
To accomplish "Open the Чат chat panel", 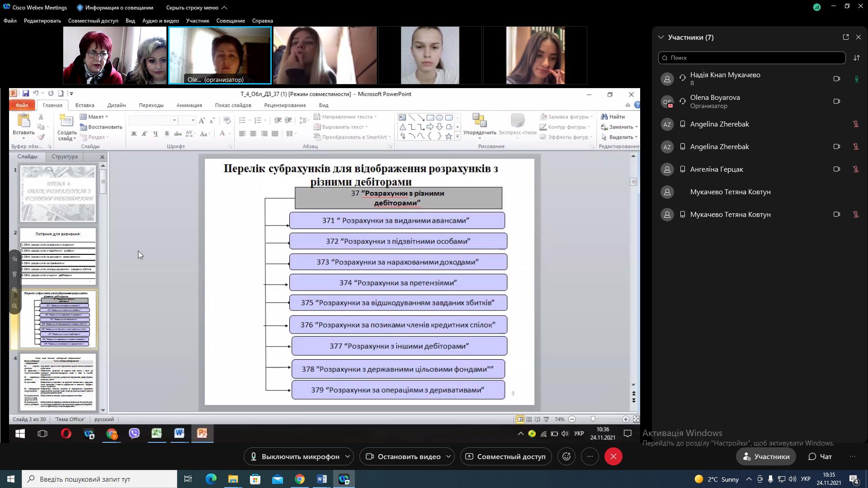I will (x=820, y=456).
